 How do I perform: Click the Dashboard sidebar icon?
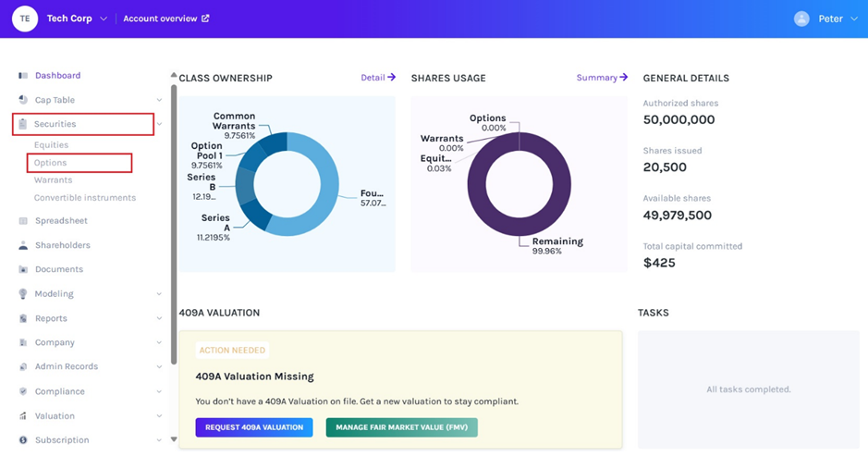[x=23, y=76]
